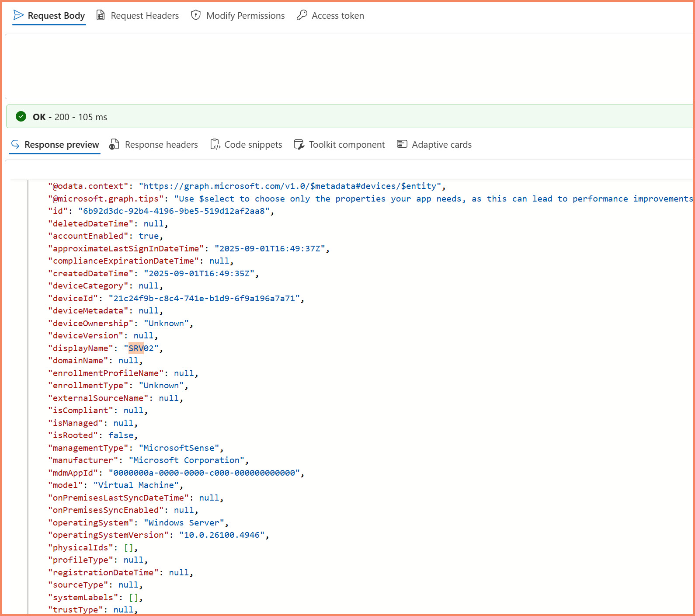Viewport: 695px width, 616px height.
Task: Click the Request Body send-arrow icon
Action: [18, 15]
